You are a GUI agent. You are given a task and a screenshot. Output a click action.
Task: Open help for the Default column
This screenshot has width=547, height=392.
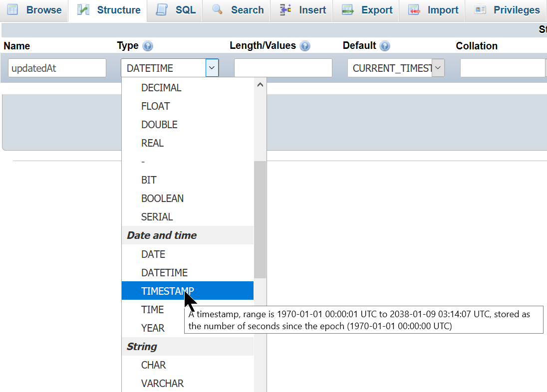(x=385, y=45)
